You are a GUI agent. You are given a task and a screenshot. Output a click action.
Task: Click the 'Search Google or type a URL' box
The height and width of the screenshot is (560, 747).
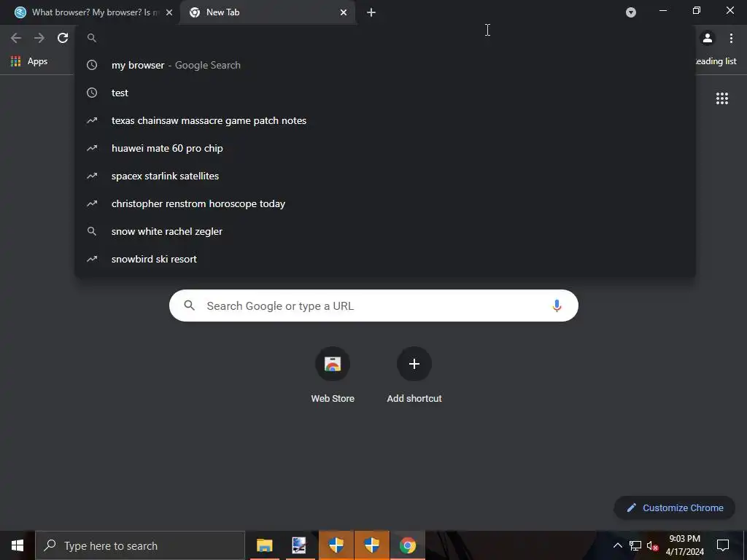pos(373,306)
